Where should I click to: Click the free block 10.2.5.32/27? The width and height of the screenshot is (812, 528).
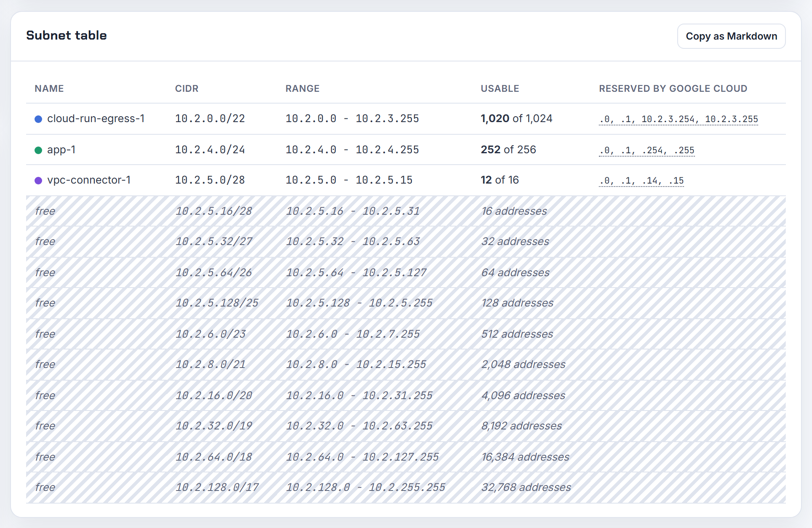click(x=406, y=242)
